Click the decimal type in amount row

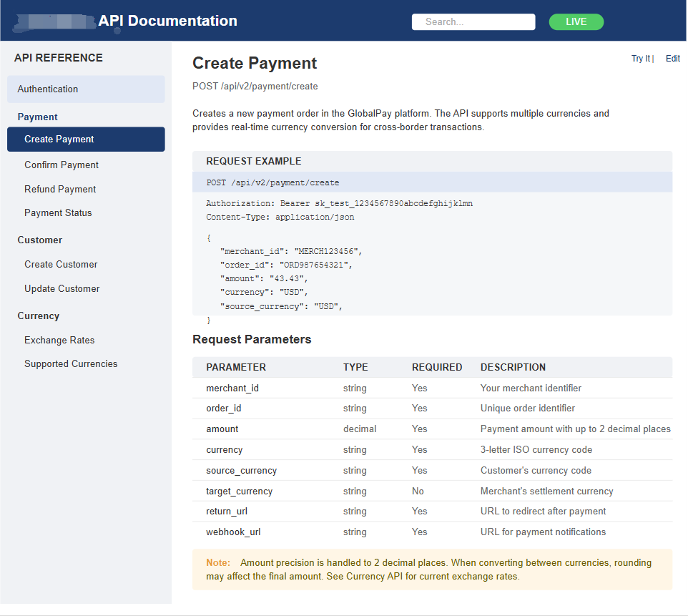(x=360, y=429)
